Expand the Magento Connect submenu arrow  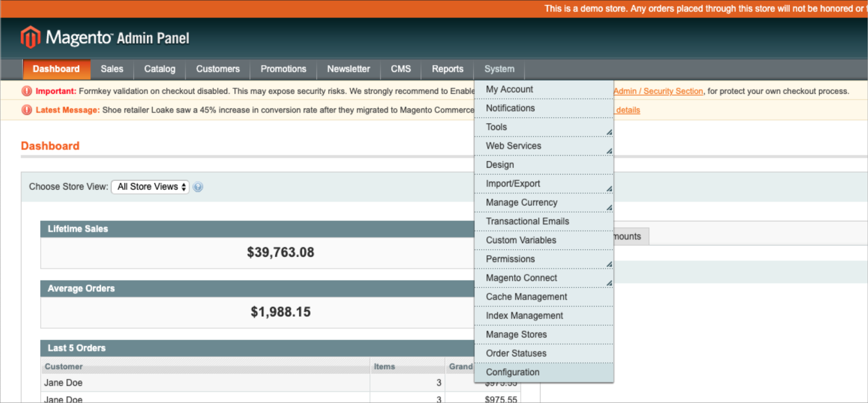click(609, 283)
